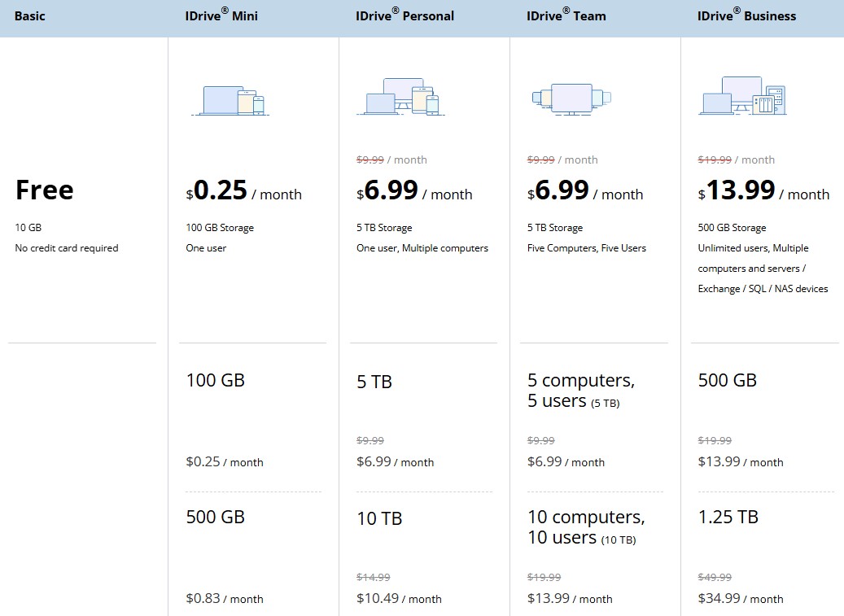The height and width of the screenshot is (616, 844).
Task: Click the large Free price text
Action: pos(45,190)
